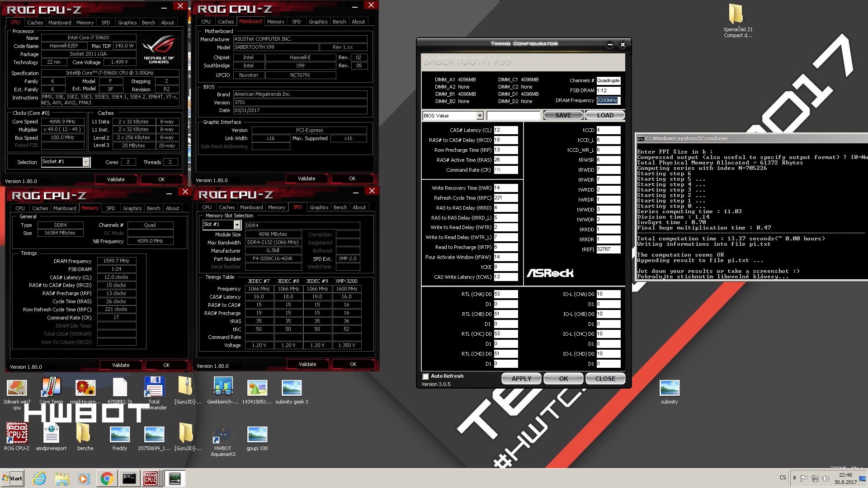Viewport: 868px width, 488px height.
Task: Click Validate in the SPD CPU-Z window
Action: pyautogui.click(x=307, y=364)
